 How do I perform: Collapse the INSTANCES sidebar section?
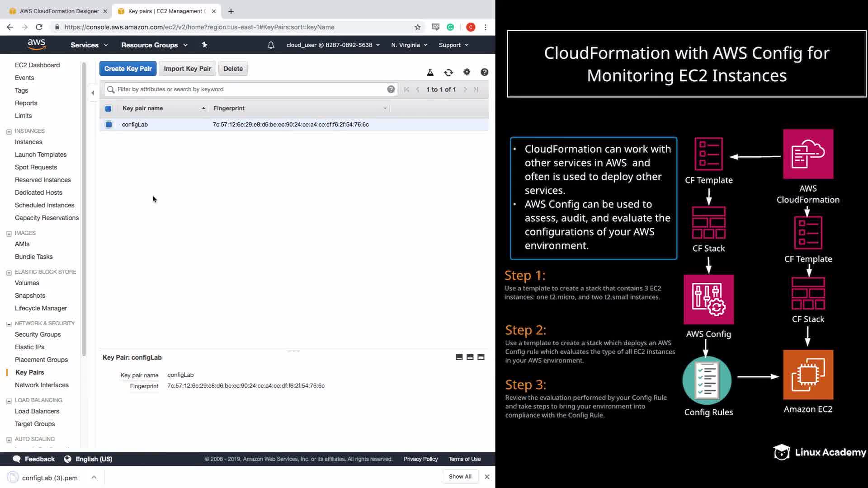9,131
